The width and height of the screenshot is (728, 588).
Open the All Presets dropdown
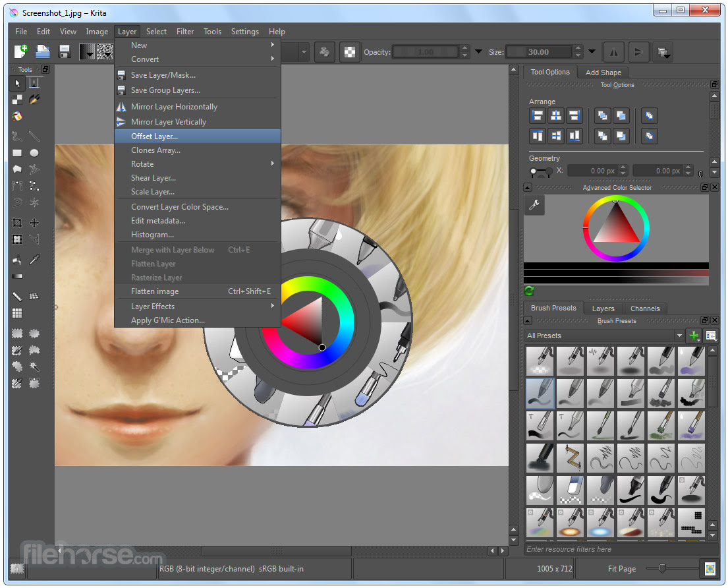pos(604,336)
